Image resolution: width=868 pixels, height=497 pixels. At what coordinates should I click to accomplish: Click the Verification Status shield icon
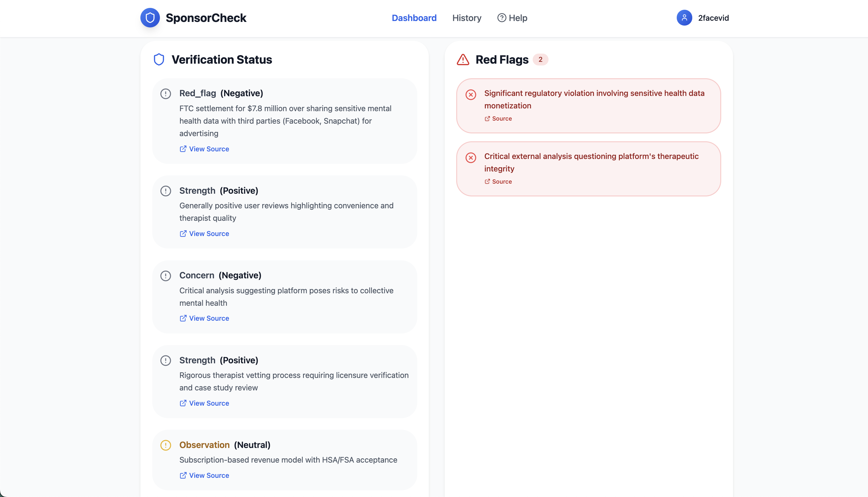159,59
